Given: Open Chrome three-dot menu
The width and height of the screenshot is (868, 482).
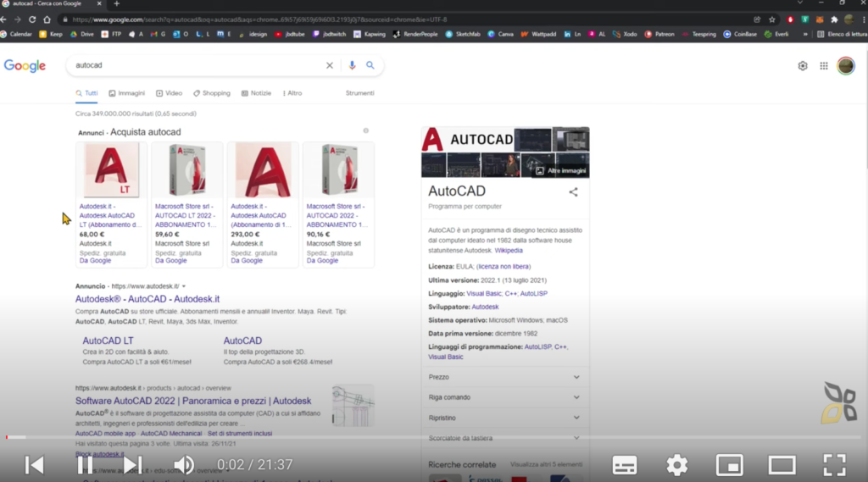Looking at the screenshot, I should click(x=864, y=19).
